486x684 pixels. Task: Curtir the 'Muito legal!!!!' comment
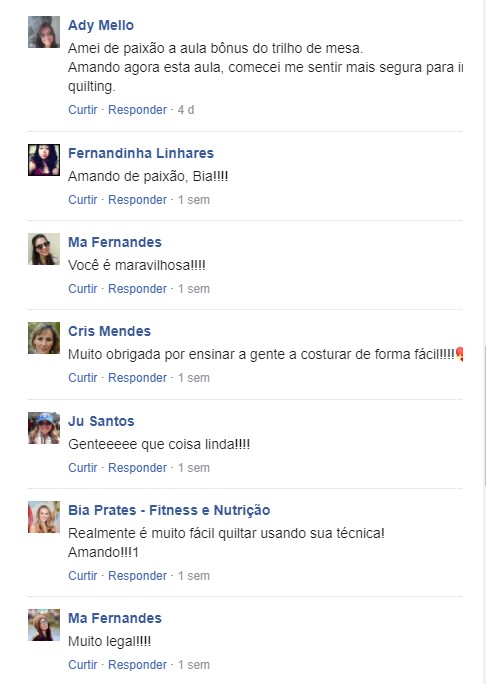(82, 665)
